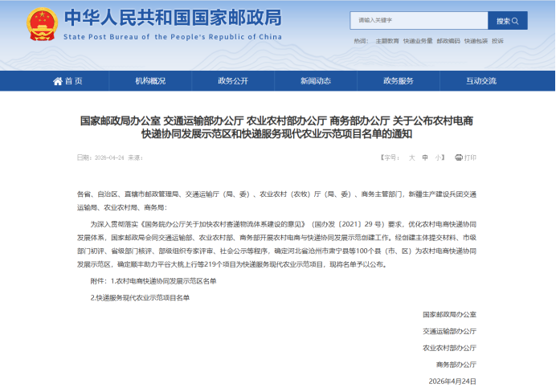Screen dimensions: 556x392
Task: Set font size to medium (中)
Action: tap(426, 157)
